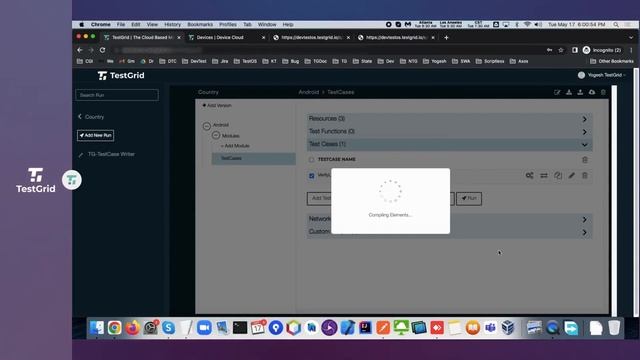Delete the Verify test case row trash icon
This screenshot has height=360, width=640.
click(585, 176)
